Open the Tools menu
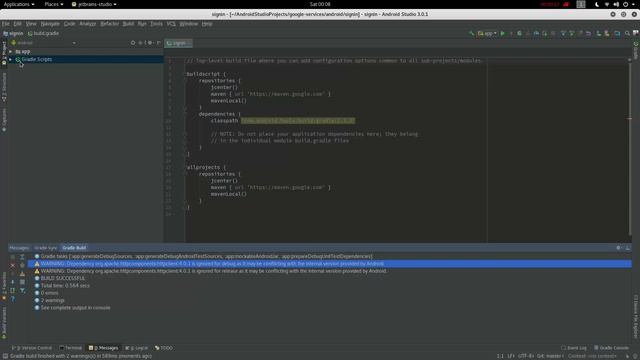640x360 pixels. coord(156,24)
